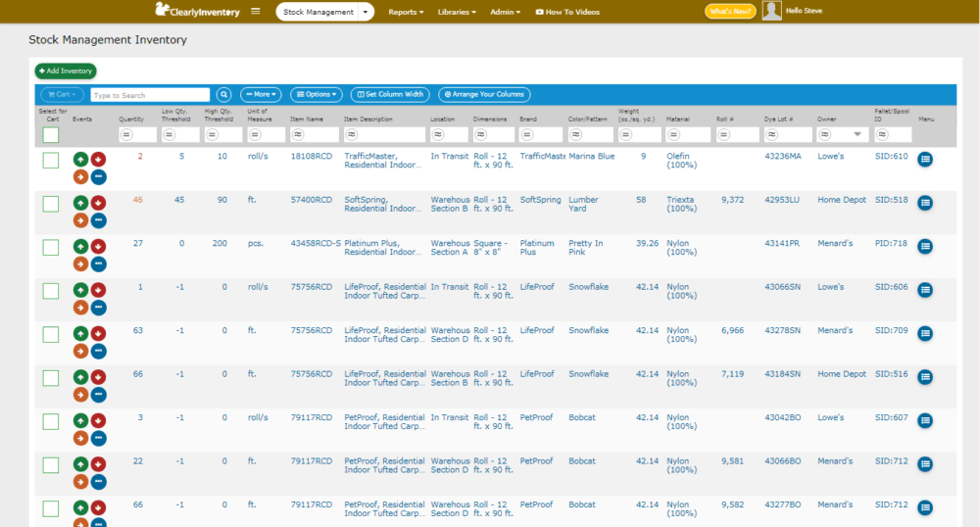This screenshot has height=527, width=980.
Task: Click the blue more-events icon in the PID:718 row
Action: [x=98, y=264]
